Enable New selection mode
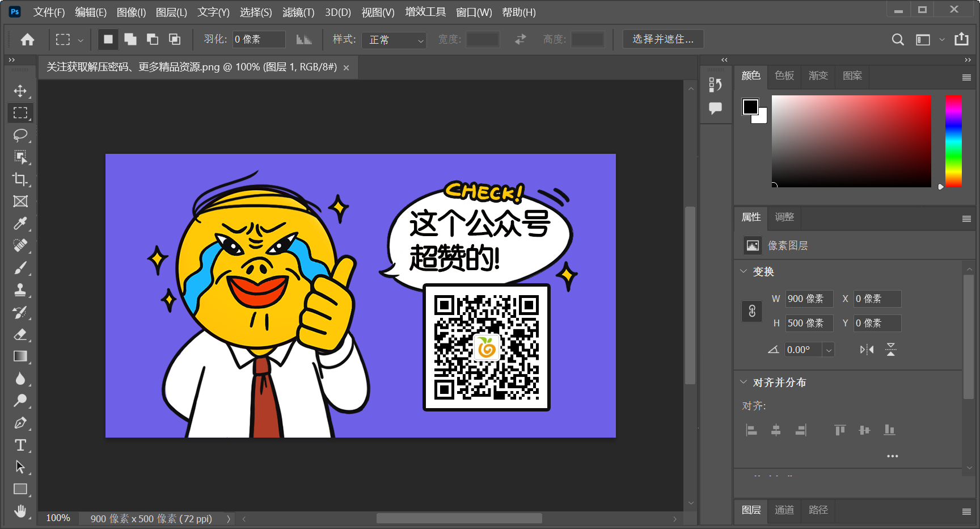The image size is (980, 529). click(108, 39)
